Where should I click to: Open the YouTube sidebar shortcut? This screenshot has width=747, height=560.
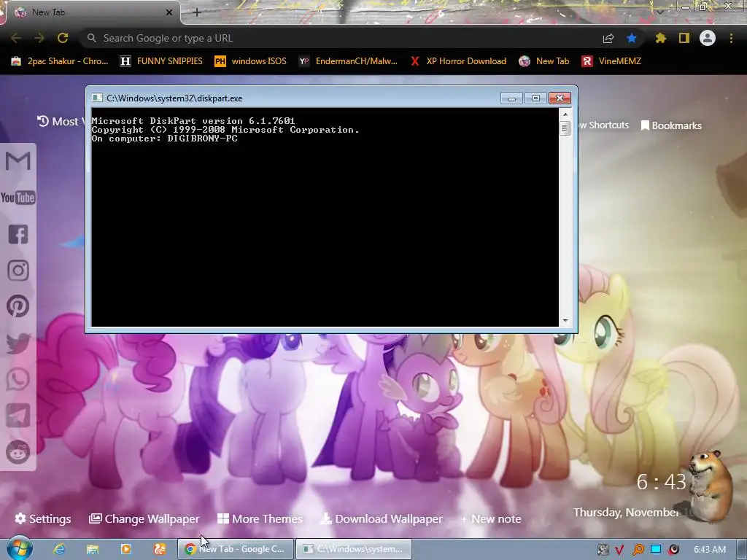coord(18,198)
